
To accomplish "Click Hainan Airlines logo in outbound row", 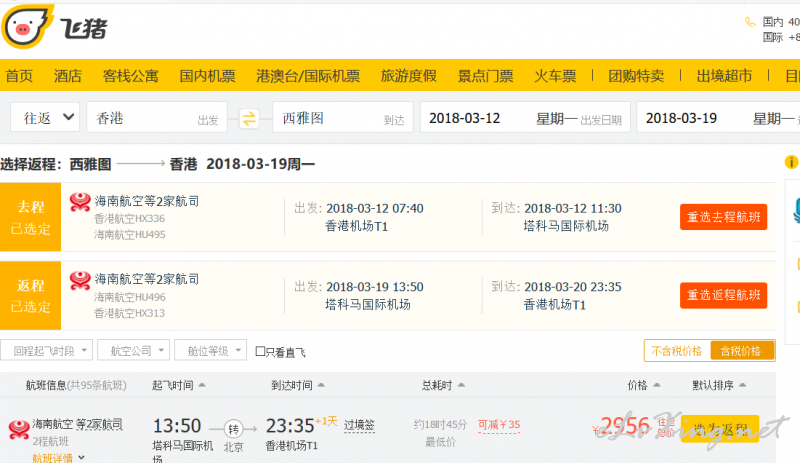I will coord(80,202).
